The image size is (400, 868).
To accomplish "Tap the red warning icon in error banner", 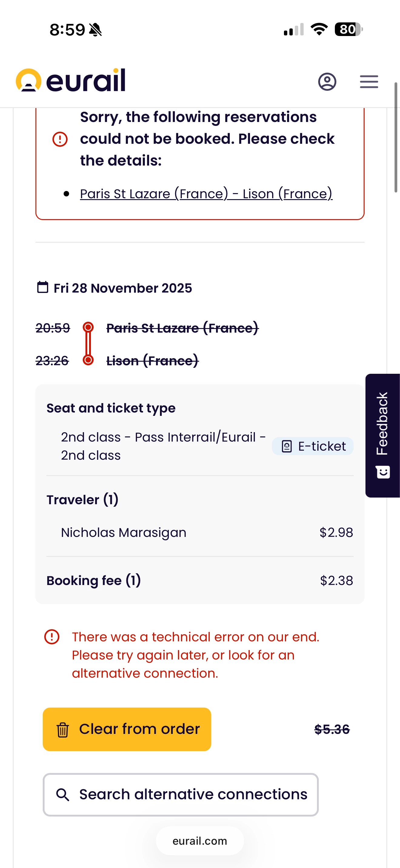I will coord(60,139).
